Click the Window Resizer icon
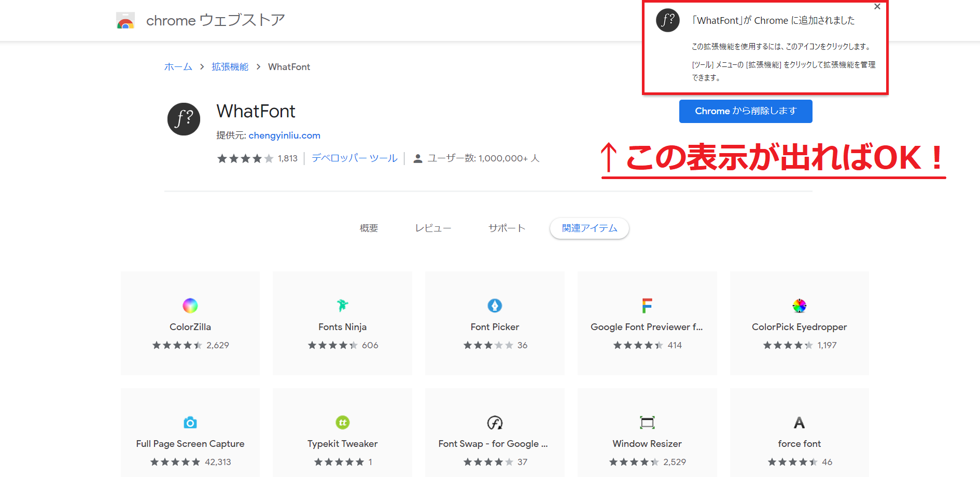Screen dimensions: 980x477 click(647, 423)
